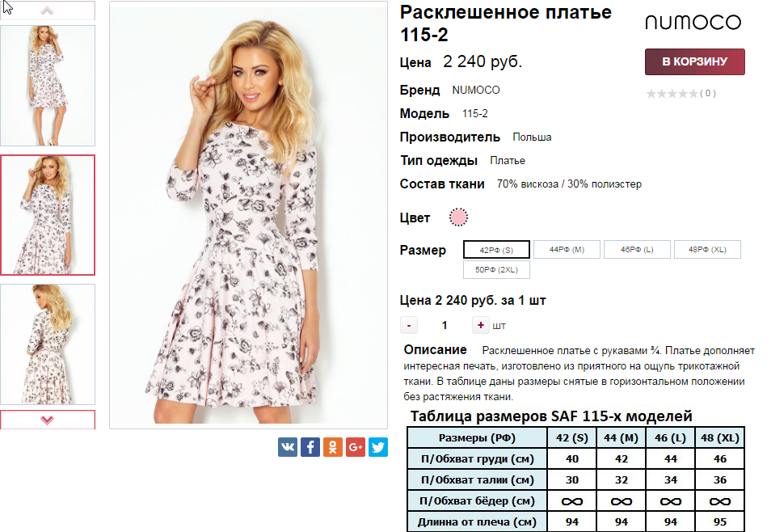
Task: Pick size 48РФ (XL)
Action: pos(708,250)
